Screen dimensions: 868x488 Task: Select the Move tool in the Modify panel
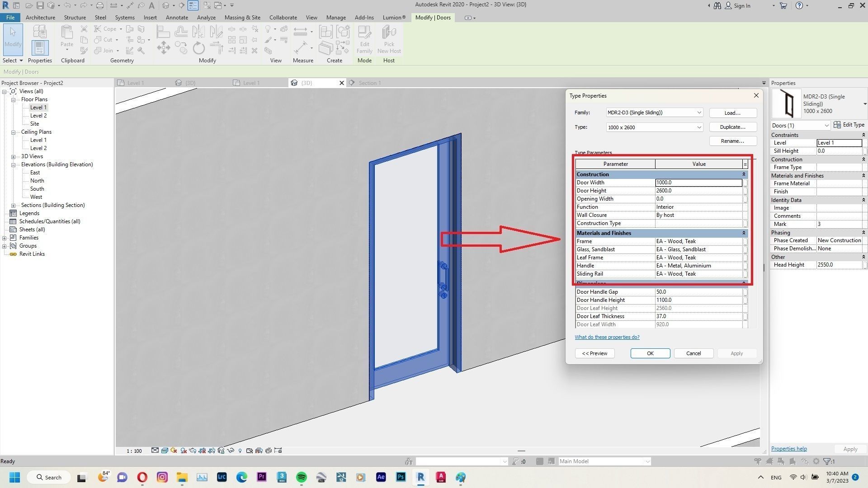click(164, 48)
